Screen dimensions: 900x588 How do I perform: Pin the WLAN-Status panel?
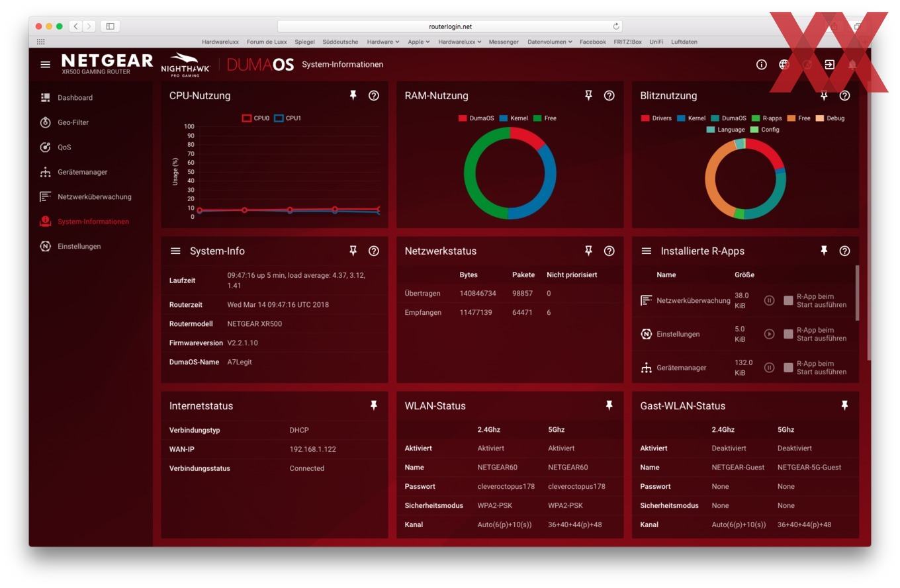click(x=609, y=405)
